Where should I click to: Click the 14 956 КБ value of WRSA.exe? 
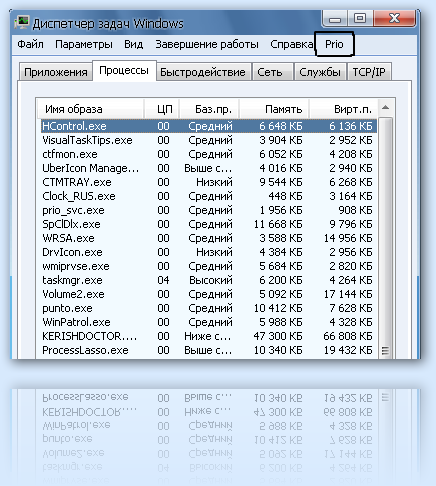[348, 238]
